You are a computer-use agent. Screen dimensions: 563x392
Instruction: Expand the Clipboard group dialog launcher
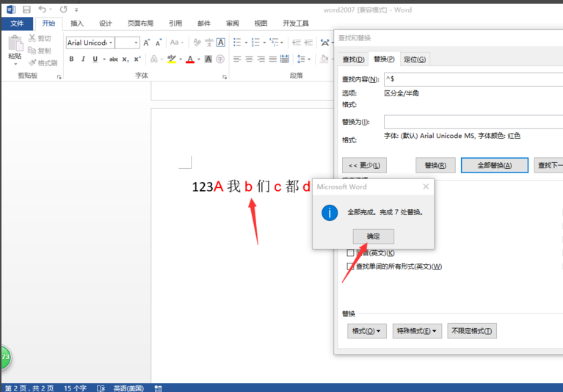[59, 77]
